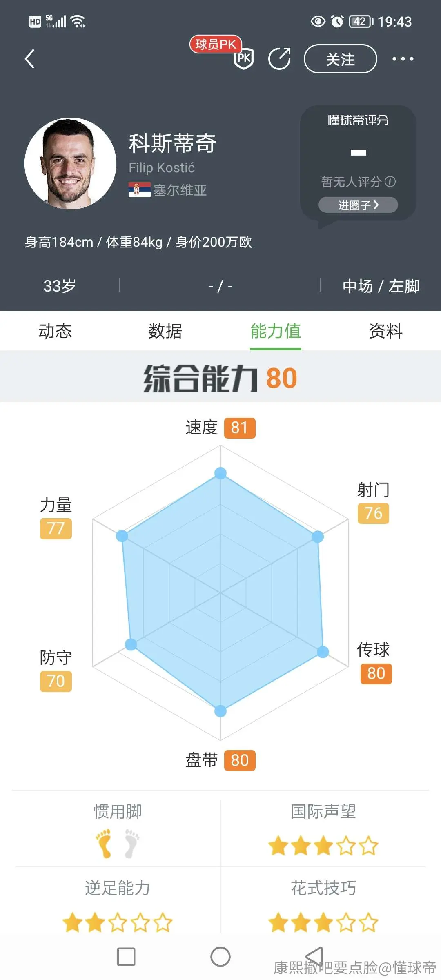Tap the share arrow icon
441x980 pixels.
point(280,59)
